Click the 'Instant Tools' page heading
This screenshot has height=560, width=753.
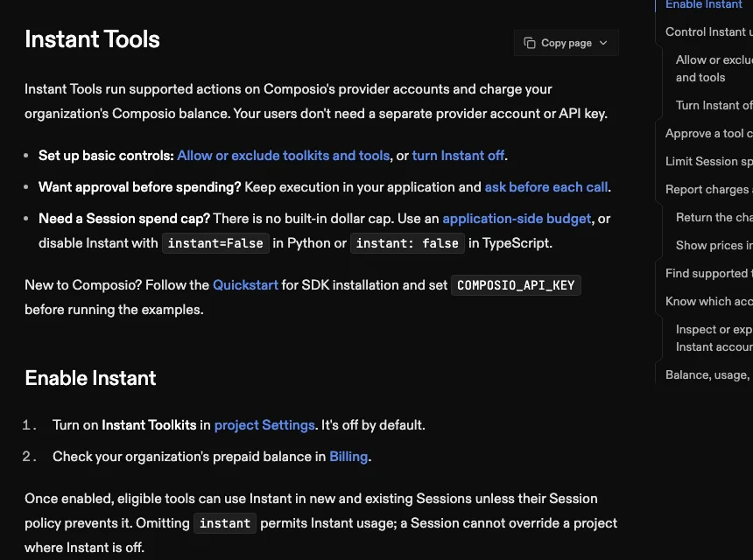[92, 39]
